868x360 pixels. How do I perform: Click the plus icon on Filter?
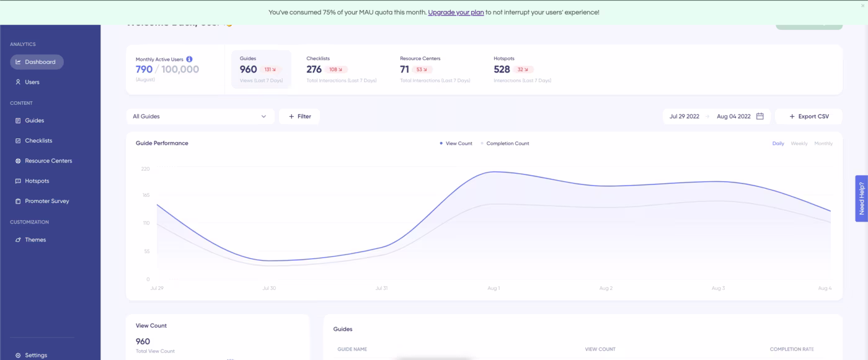coord(291,116)
